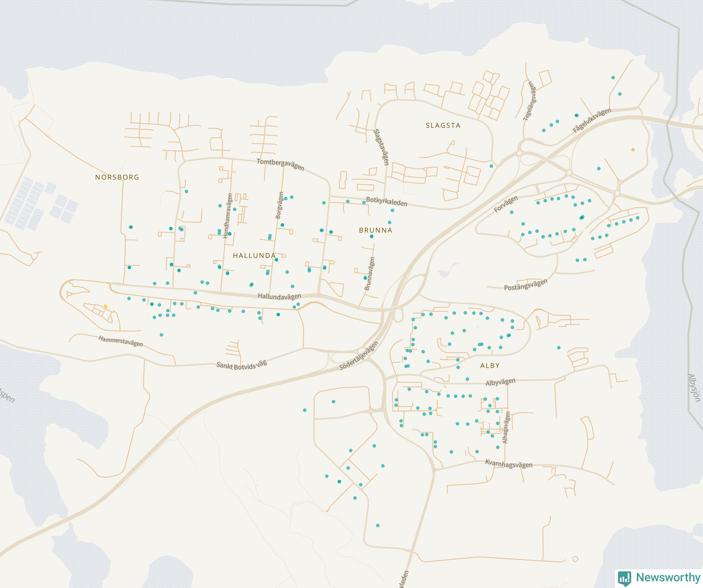Click the NORSBORG district label
703x588 pixels.
(117, 177)
